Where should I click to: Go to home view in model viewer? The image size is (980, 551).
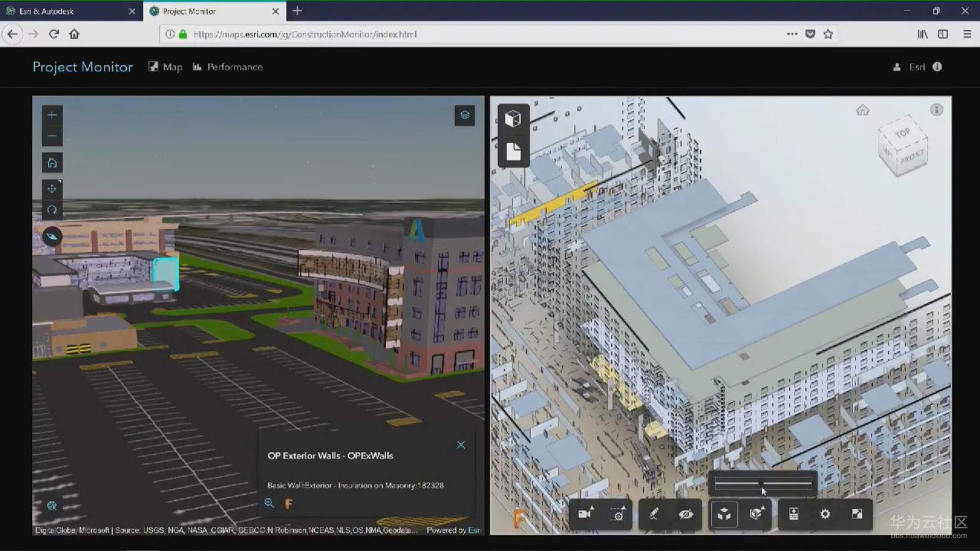tap(862, 110)
